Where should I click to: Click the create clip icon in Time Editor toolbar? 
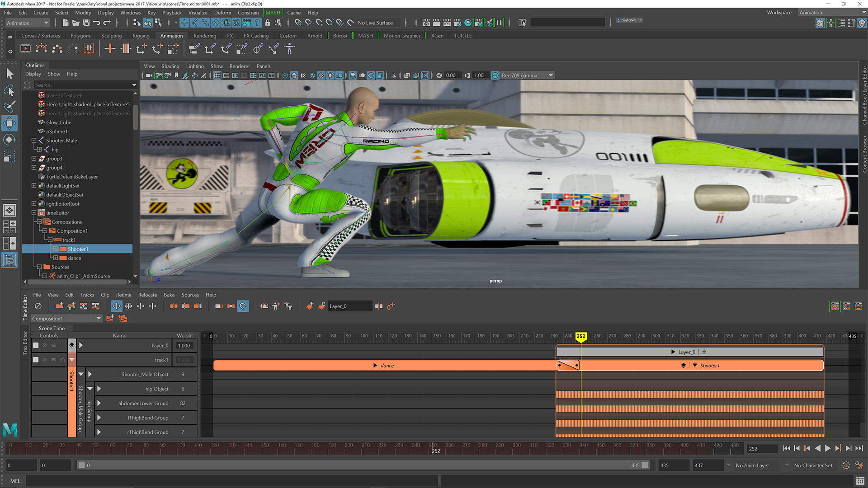coord(58,306)
